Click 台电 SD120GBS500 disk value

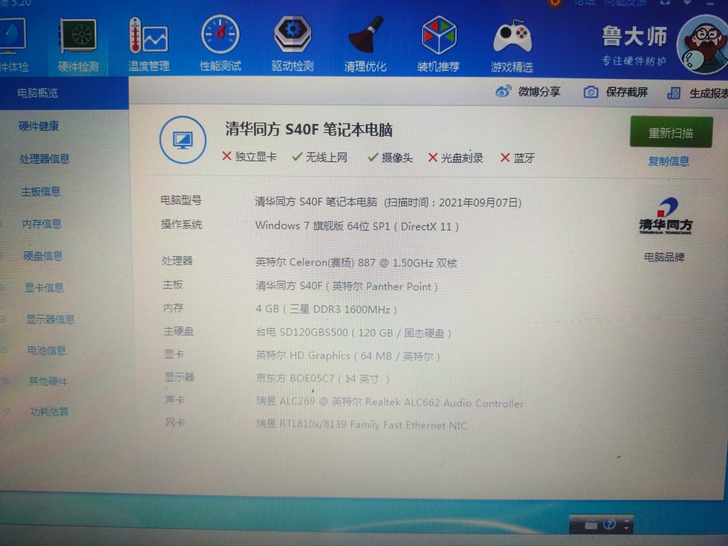point(353,333)
